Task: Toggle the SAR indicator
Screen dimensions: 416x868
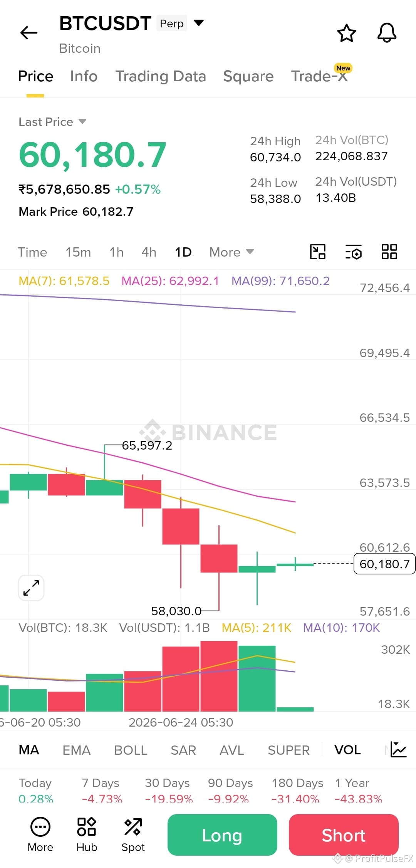Action: pyautogui.click(x=183, y=750)
